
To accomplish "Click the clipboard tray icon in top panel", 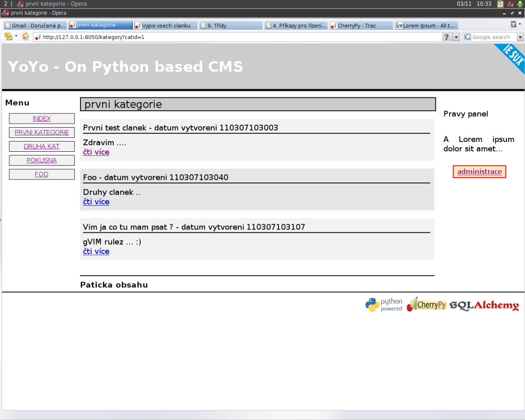I will (500, 4).
